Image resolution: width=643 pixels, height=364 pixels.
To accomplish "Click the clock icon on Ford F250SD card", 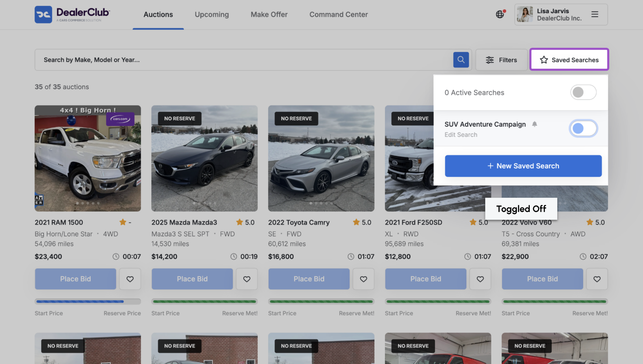I will 468,257.
